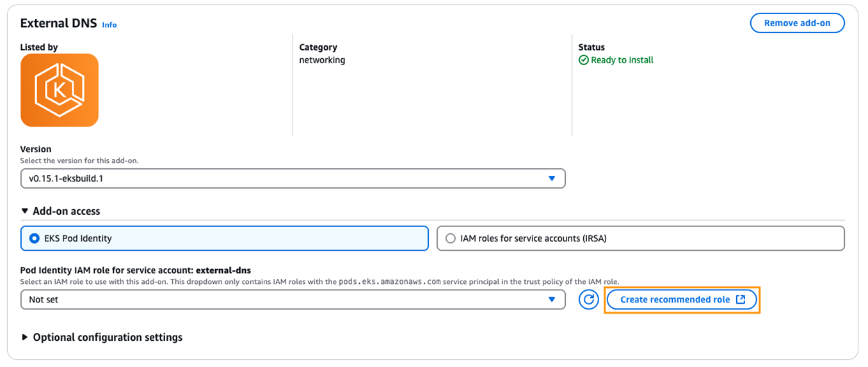The height and width of the screenshot is (367, 868).
Task: Click the Status label
Action: point(591,47)
